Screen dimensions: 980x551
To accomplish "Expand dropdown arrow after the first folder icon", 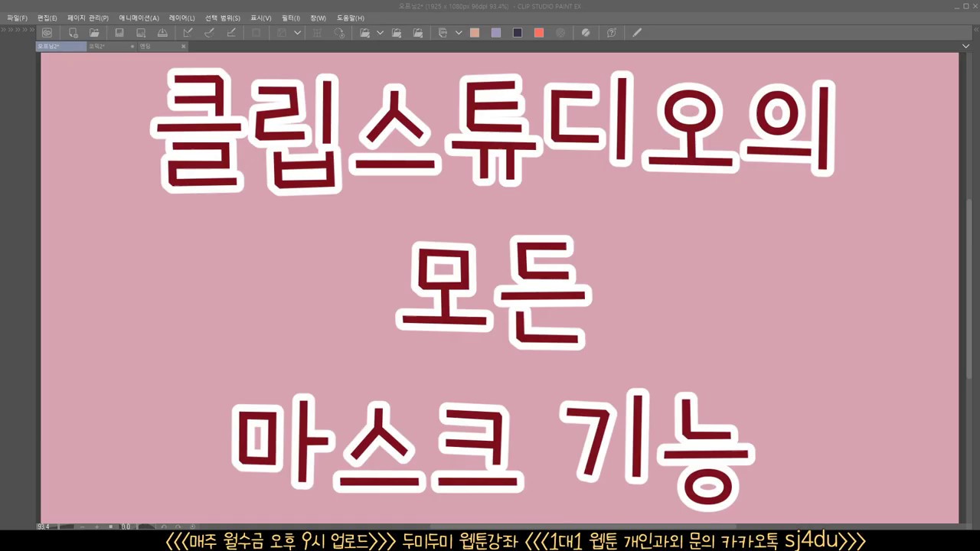I will (380, 33).
